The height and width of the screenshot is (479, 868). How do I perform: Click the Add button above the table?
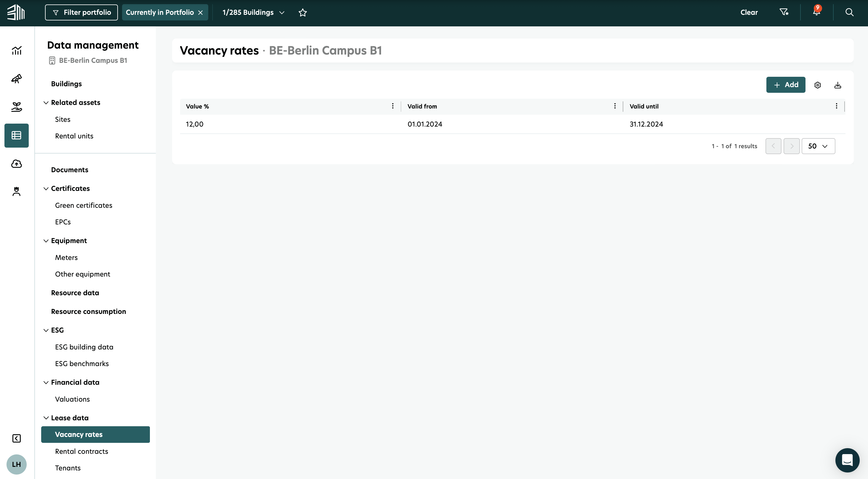(x=785, y=84)
